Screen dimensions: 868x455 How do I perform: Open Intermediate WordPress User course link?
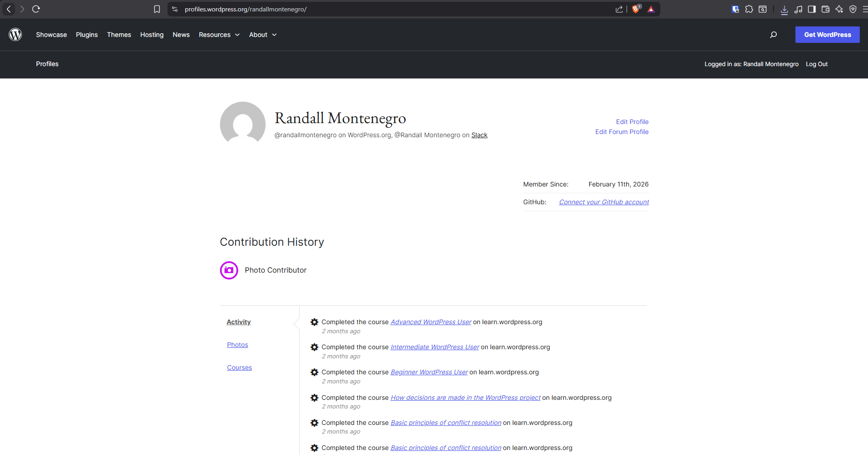tap(435, 347)
